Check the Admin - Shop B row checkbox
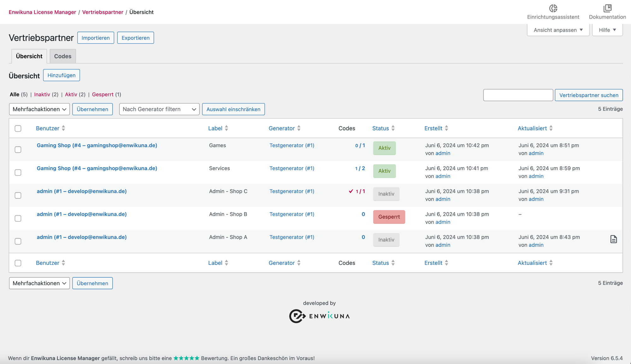This screenshot has height=364, width=631. click(18, 218)
